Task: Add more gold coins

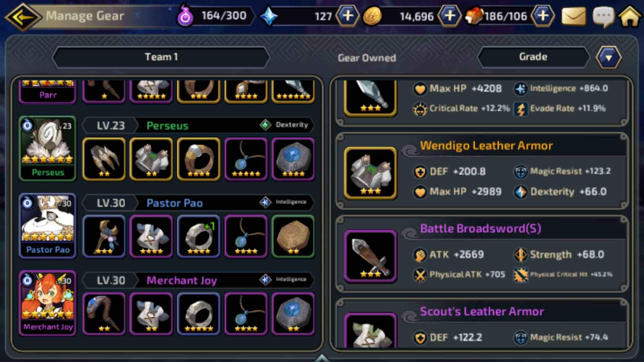Action: (x=449, y=15)
